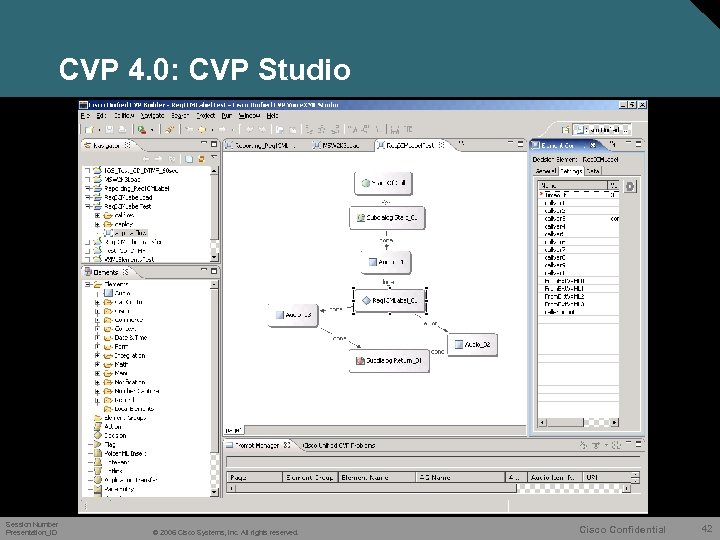720x540 pixels.
Task: Expand the Reporting_ReqICMLabel project
Action: (x=88, y=188)
